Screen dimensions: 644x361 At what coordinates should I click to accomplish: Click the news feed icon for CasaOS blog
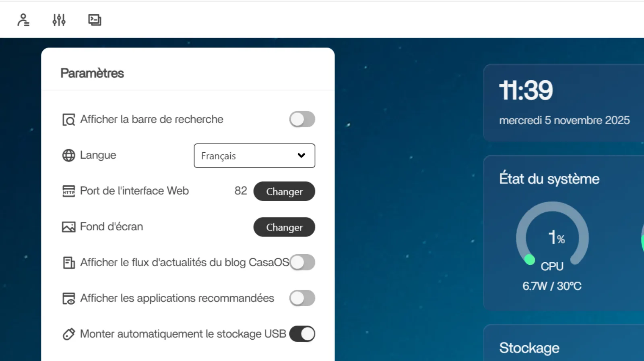(68, 263)
